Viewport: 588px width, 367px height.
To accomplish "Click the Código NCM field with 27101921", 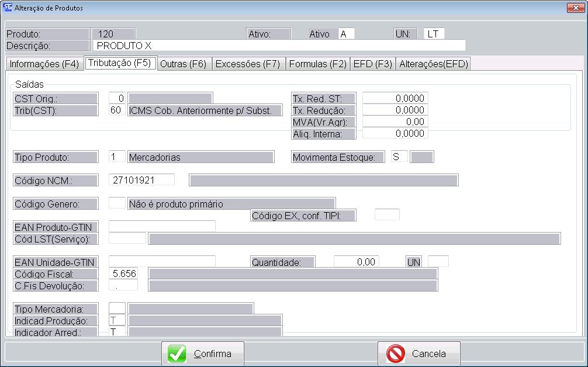I will pyautogui.click(x=141, y=180).
